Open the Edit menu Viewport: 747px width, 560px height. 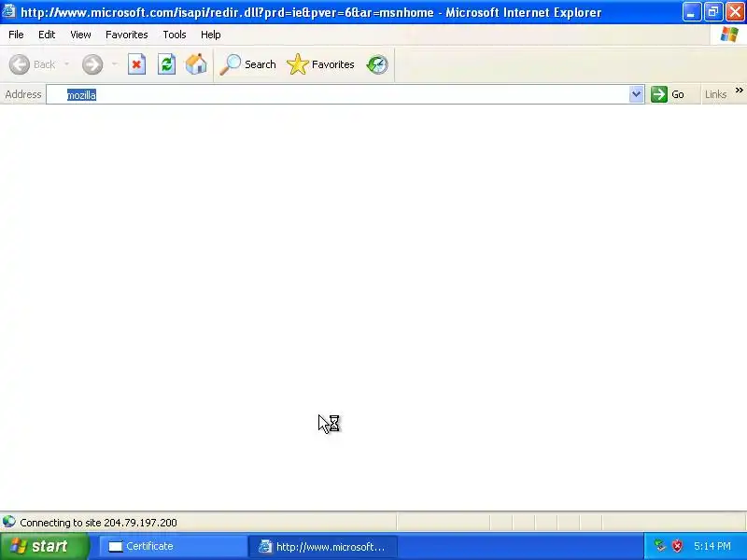point(47,35)
